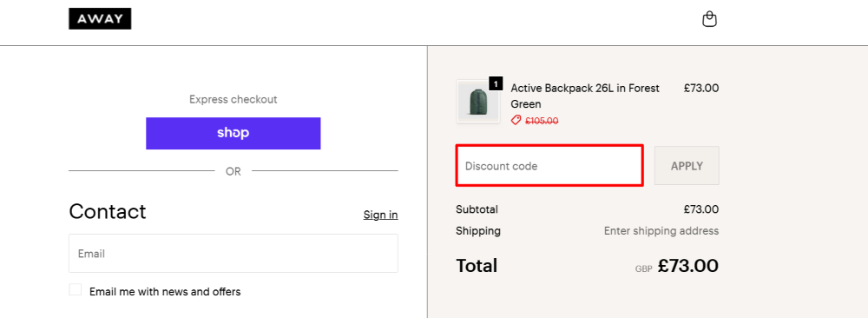Select the crossed-out £105.00 price
The image size is (868, 318).
(542, 120)
